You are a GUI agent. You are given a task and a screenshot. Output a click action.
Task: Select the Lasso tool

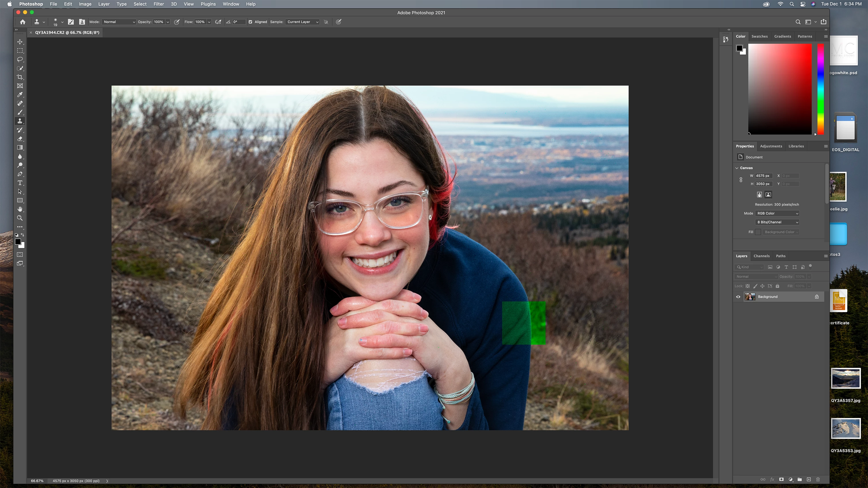click(x=20, y=60)
